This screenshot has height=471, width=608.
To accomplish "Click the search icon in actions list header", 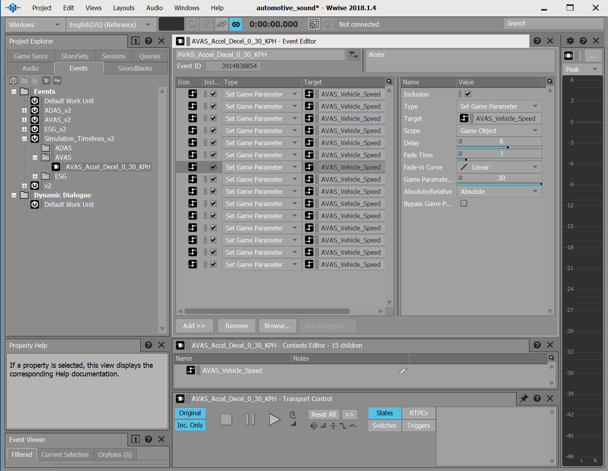I will pos(389,82).
